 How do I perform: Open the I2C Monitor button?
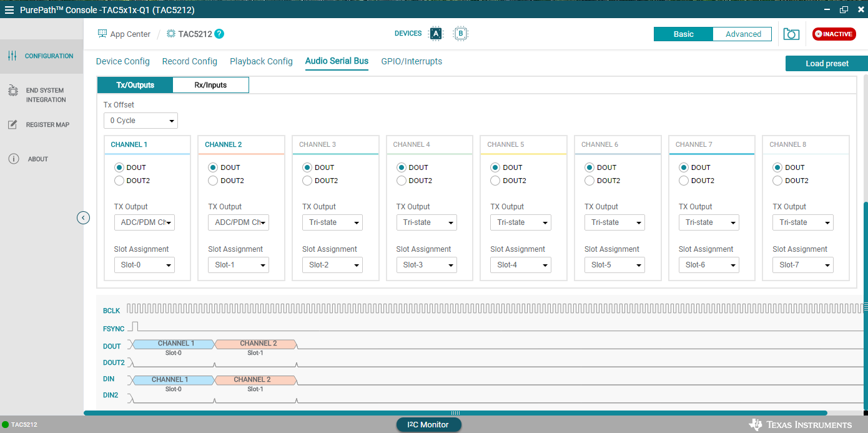(428, 425)
